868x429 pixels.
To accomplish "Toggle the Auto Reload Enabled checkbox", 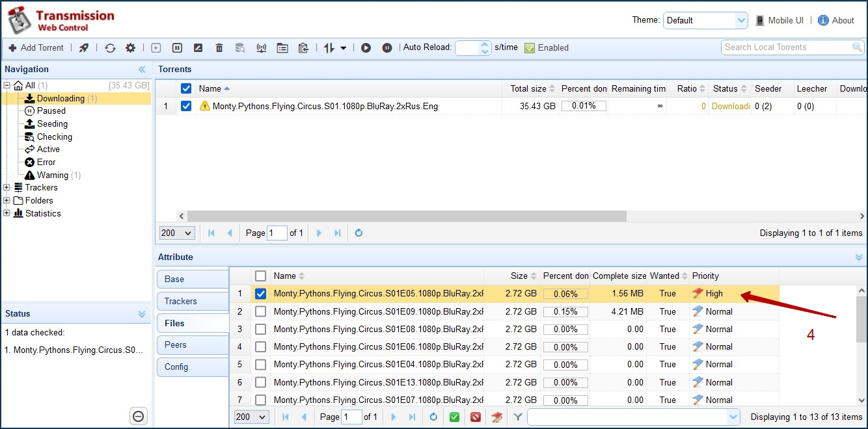I will click(x=530, y=47).
